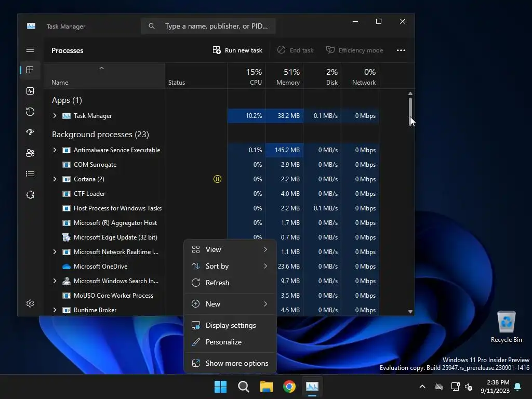Screen dimensions: 532x399
Task: Click the End task button
Action: click(295, 50)
